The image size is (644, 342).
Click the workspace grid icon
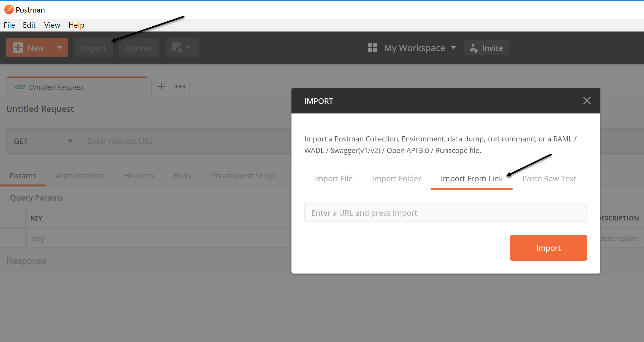(x=372, y=48)
